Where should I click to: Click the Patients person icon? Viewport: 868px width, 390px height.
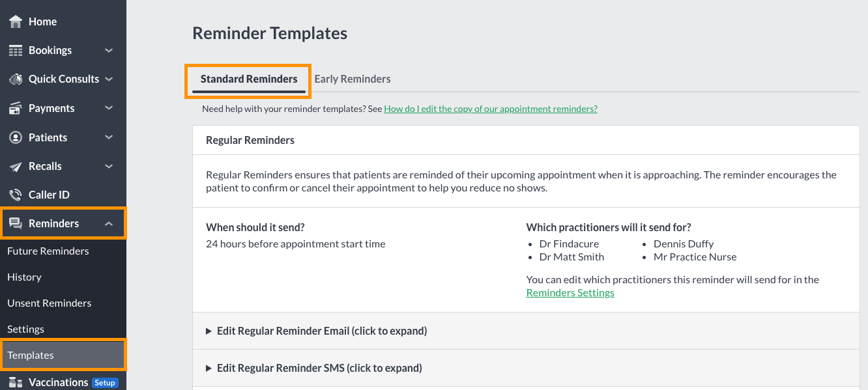tap(16, 137)
